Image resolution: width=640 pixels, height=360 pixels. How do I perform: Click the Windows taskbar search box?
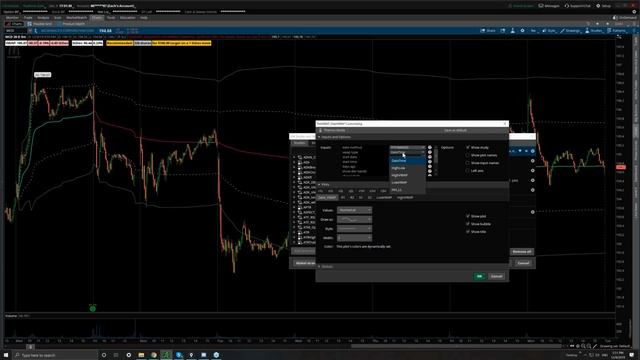click(55, 355)
